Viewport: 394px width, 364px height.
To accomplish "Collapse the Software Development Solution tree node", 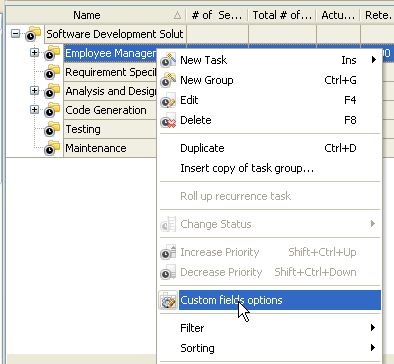I will pyautogui.click(x=15, y=33).
